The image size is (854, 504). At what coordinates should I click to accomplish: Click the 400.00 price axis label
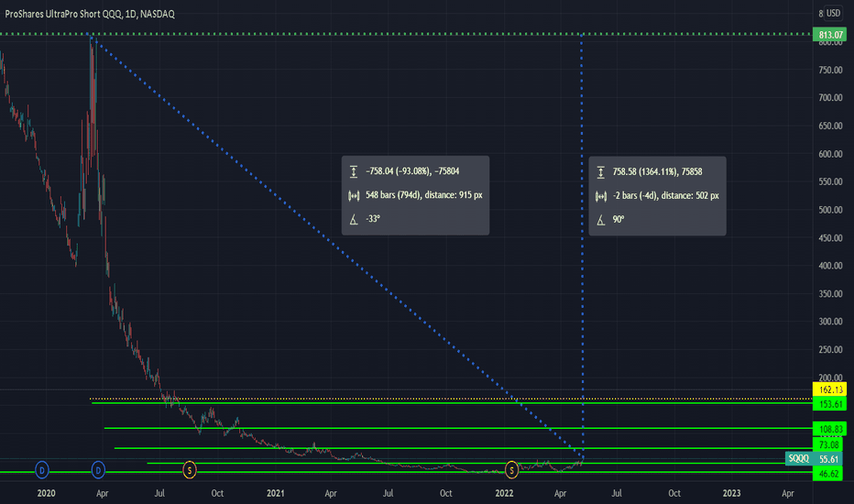(x=830, y=266)
